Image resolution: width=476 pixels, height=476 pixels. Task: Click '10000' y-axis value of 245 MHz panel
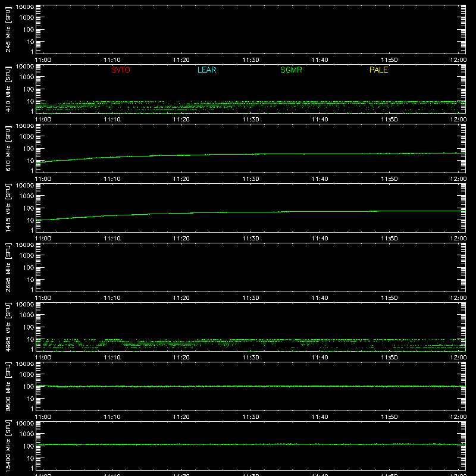pos(25,7)
